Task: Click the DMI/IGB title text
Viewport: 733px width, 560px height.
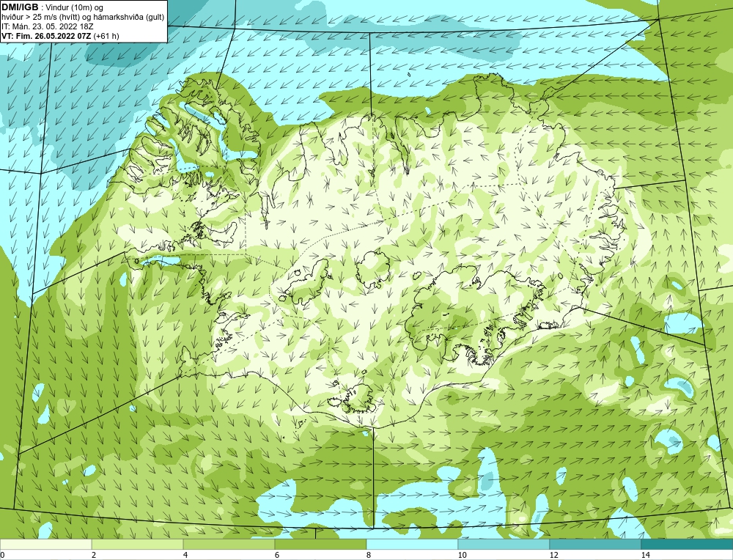Action: pos(20,7)
